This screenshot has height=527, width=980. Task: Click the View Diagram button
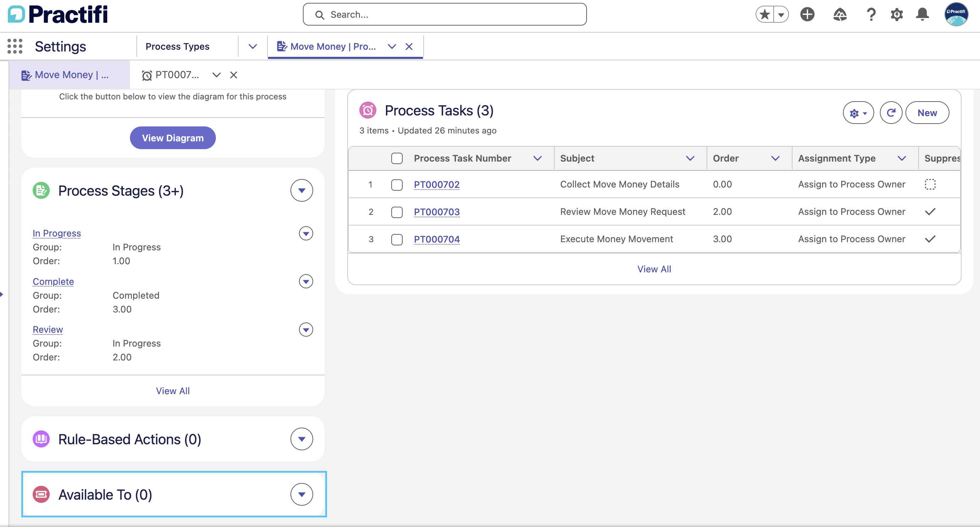tap(173, 138)
